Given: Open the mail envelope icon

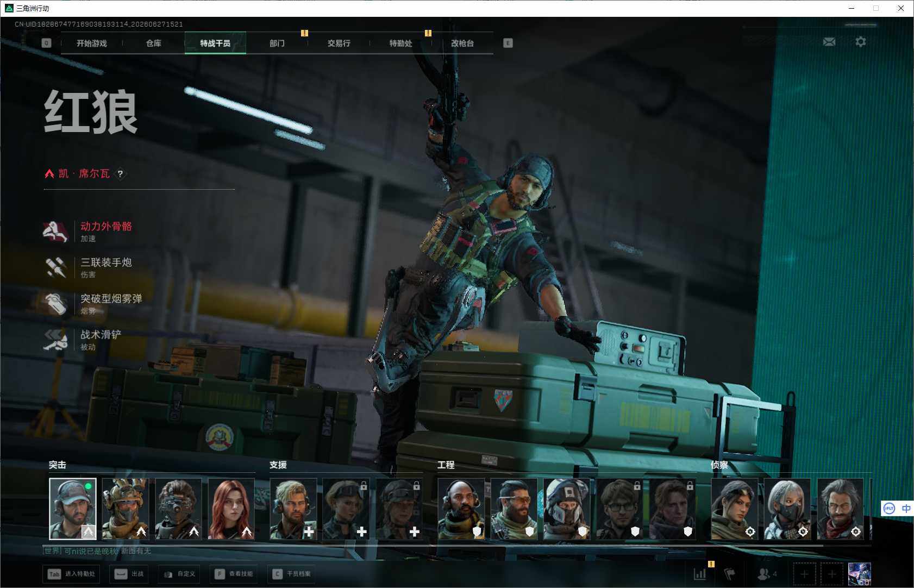Looking at the screenshot, I should point(829,42).
